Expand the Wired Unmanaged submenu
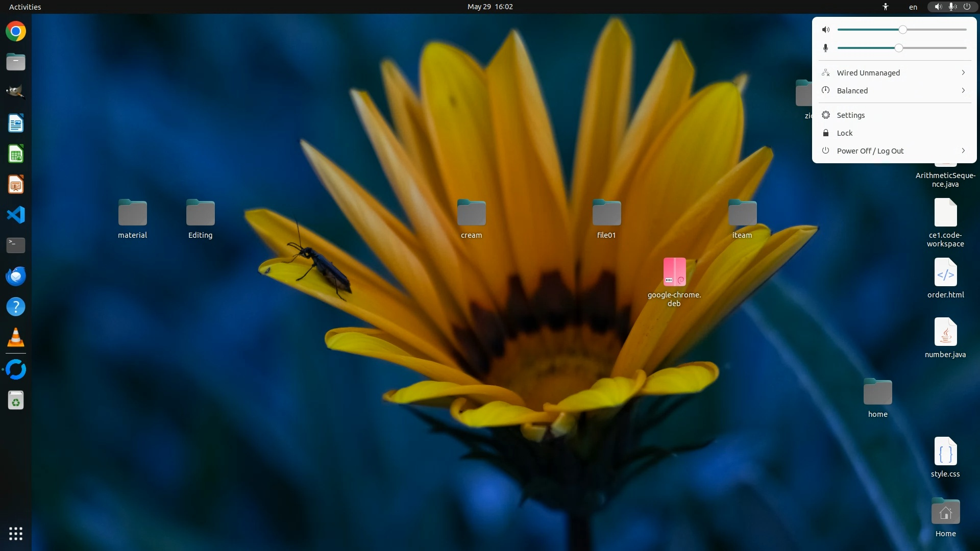Screen dimensions: 980x551 (963, 72)
